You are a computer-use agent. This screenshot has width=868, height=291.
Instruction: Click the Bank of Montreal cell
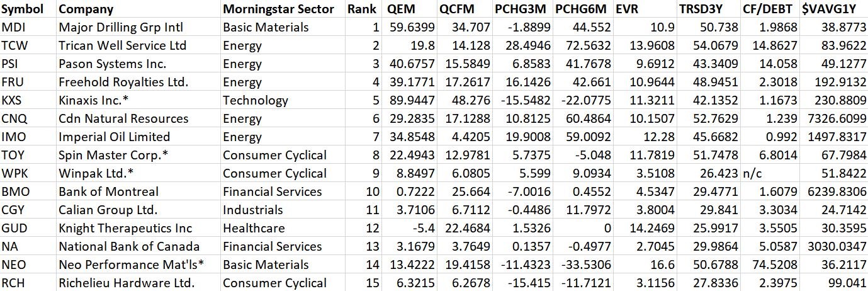[108, 191]
